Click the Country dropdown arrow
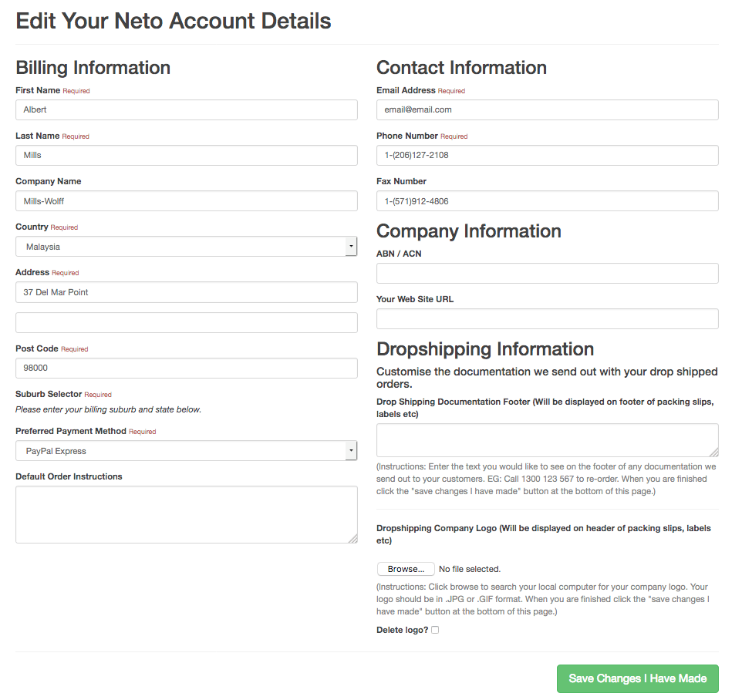 tap(351, 247)
